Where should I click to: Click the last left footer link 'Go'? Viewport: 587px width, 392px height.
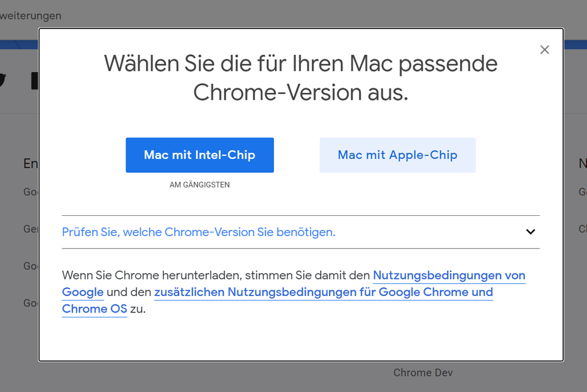tap(31, 303)
